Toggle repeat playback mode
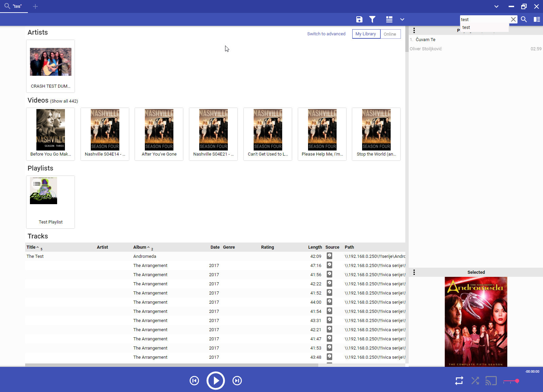 pos(459,381)
